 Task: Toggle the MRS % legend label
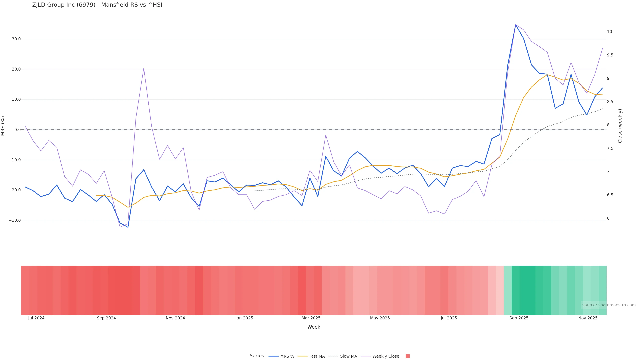click(287, 356)
